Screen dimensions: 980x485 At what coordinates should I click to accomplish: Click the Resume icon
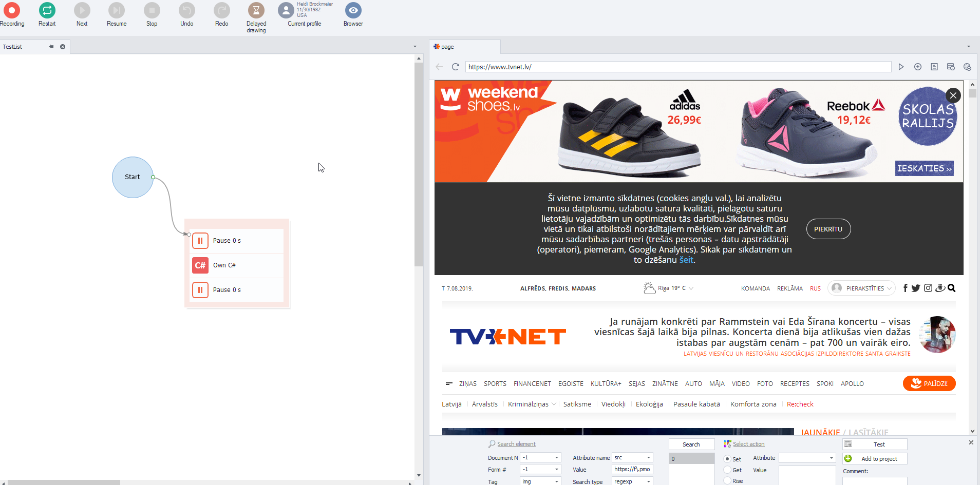point(117,10)
